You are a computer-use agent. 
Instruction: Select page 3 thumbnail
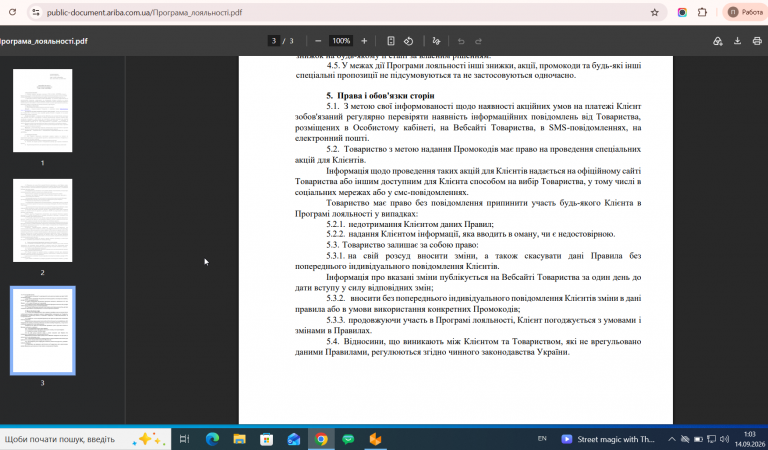coord(43,331)
